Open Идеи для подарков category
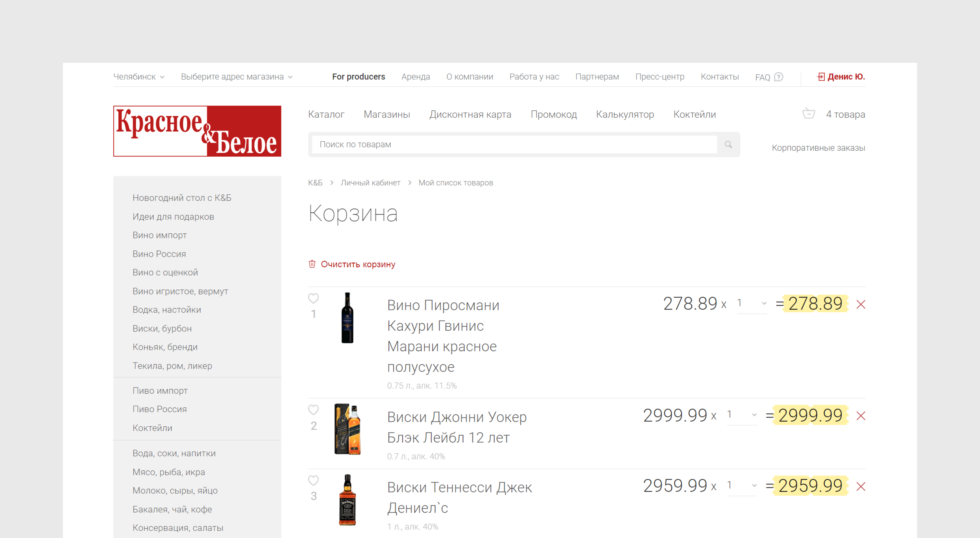Image resolution: width=980 pixels, height=538 pixels. [x=173, y=217]
